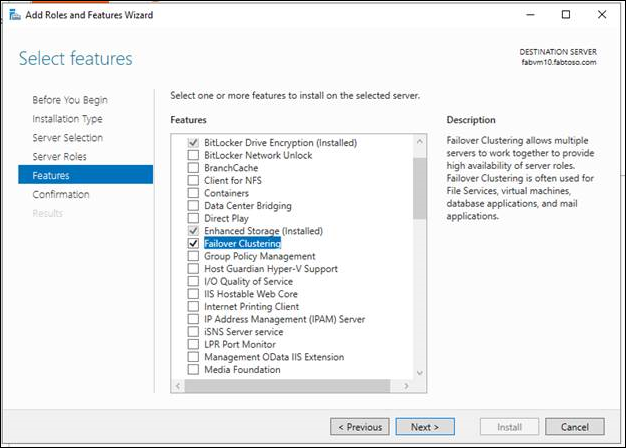Switch to the Server Selection step

pyautogui.click(x=67, y=137)
